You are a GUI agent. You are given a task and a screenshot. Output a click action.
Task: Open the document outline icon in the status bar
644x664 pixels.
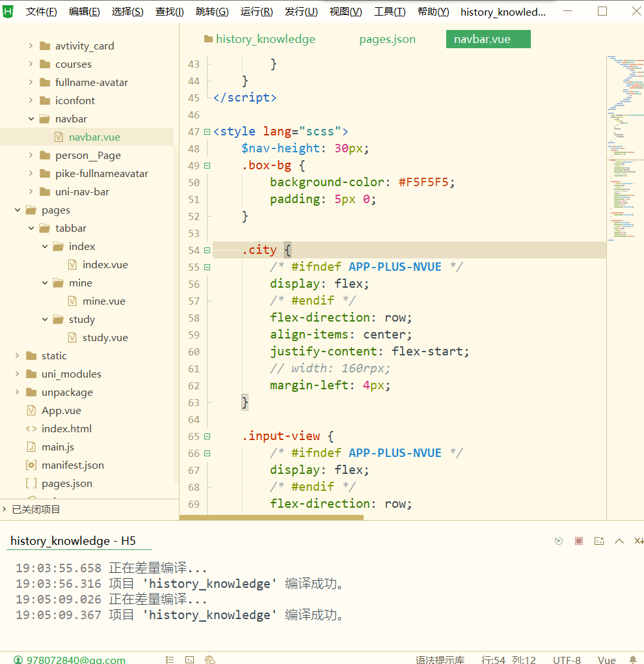point(170,659)
